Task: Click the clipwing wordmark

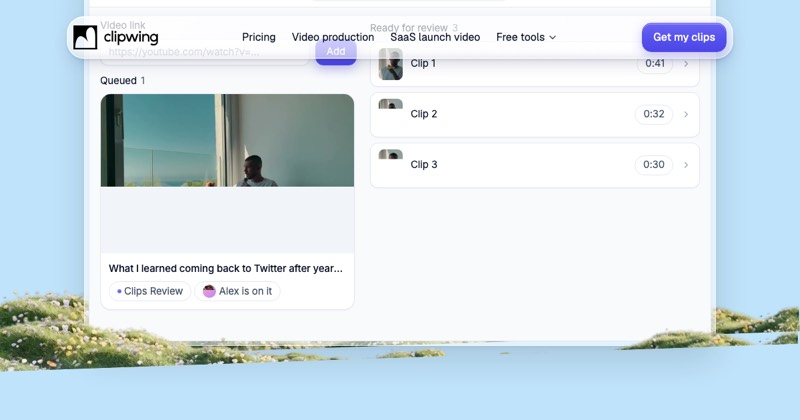Action: click(x=131, y=37)
